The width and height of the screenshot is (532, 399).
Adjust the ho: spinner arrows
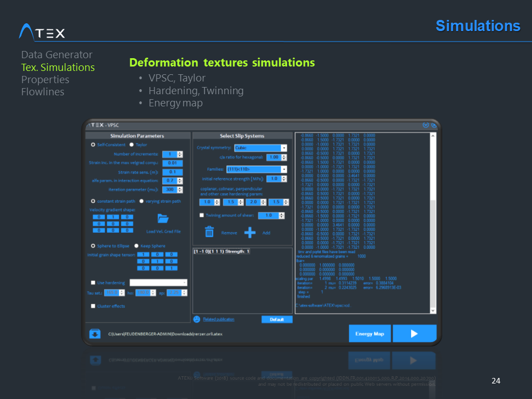click(x=153, y=293)
